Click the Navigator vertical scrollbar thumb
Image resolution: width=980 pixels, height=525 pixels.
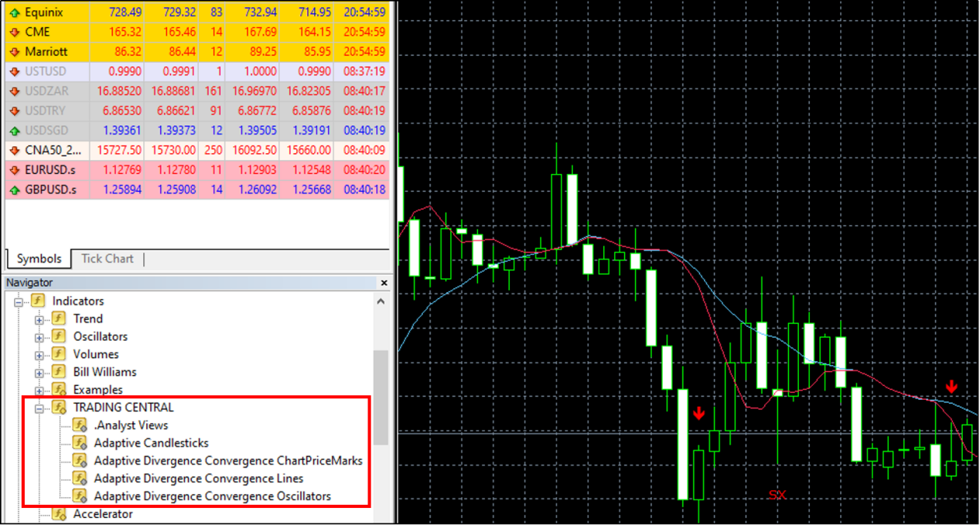[x=381, y=396]
